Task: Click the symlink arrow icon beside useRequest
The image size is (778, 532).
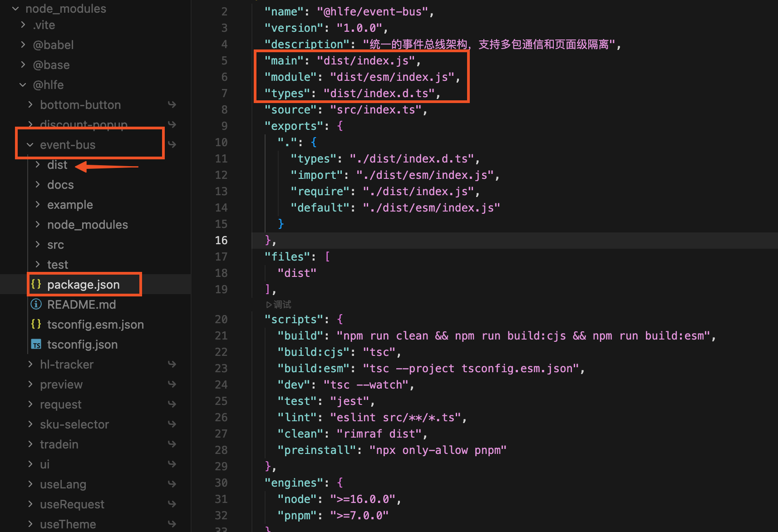Action: pyautogui.click(x=172, y=504)
